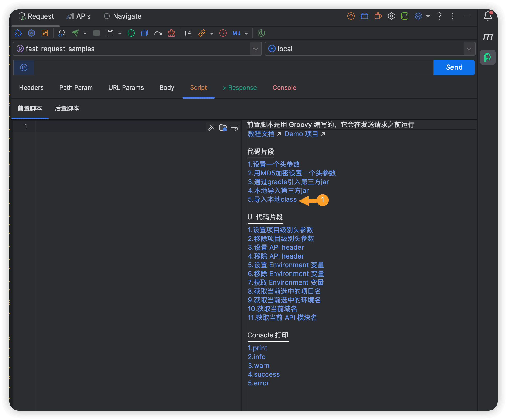Viewport: 507px width, 420px height.
Task: Click the notifications bell icon
Action: (488, 16)
